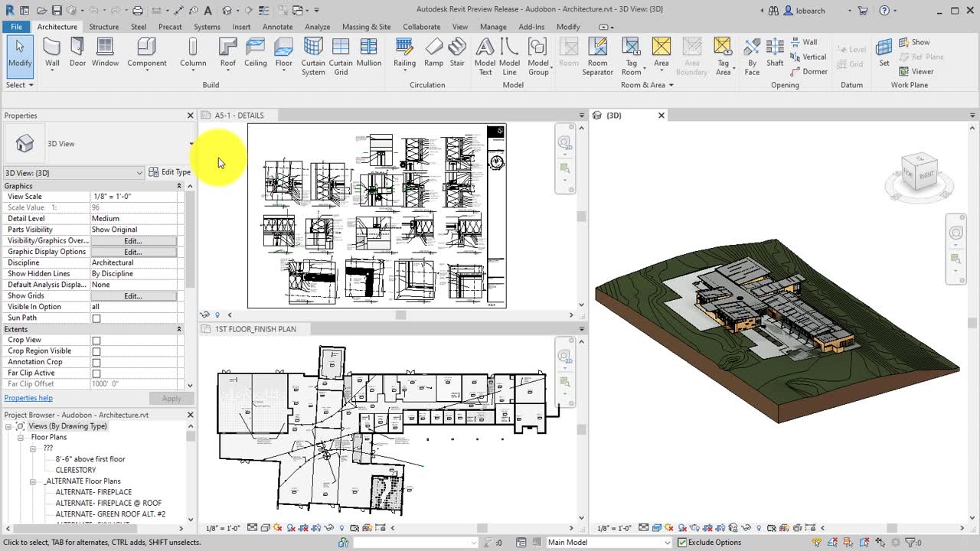Select the Ceiling tool
Screen dimensions: 980x551
256,54
